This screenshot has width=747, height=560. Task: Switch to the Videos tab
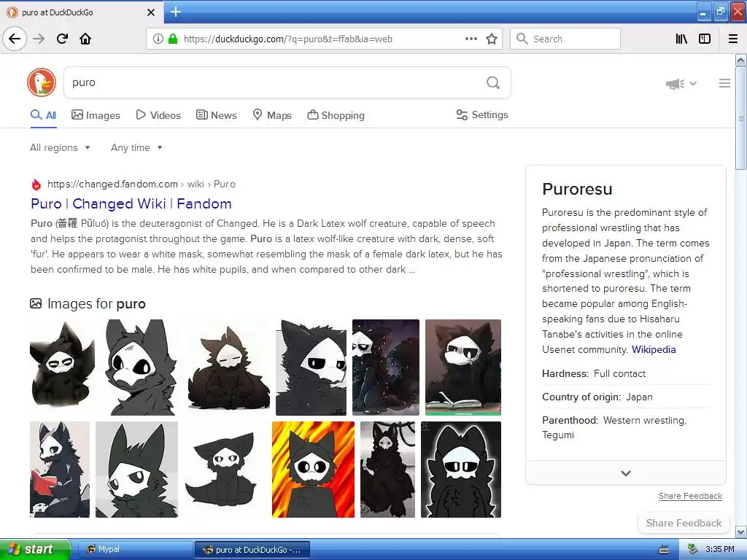158,115
